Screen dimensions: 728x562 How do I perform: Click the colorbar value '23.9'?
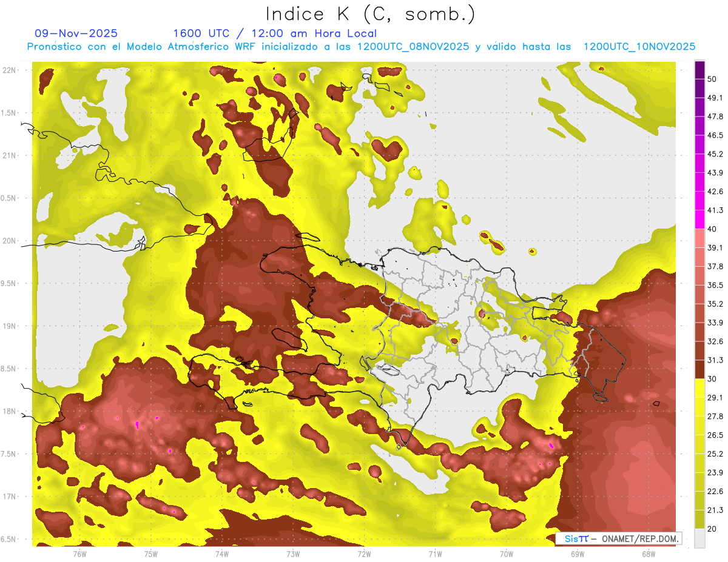click(x=715, y=473)
